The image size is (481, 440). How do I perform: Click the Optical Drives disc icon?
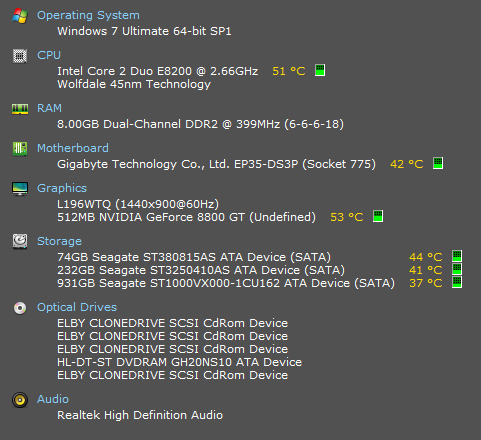click(x=20, y=308)
